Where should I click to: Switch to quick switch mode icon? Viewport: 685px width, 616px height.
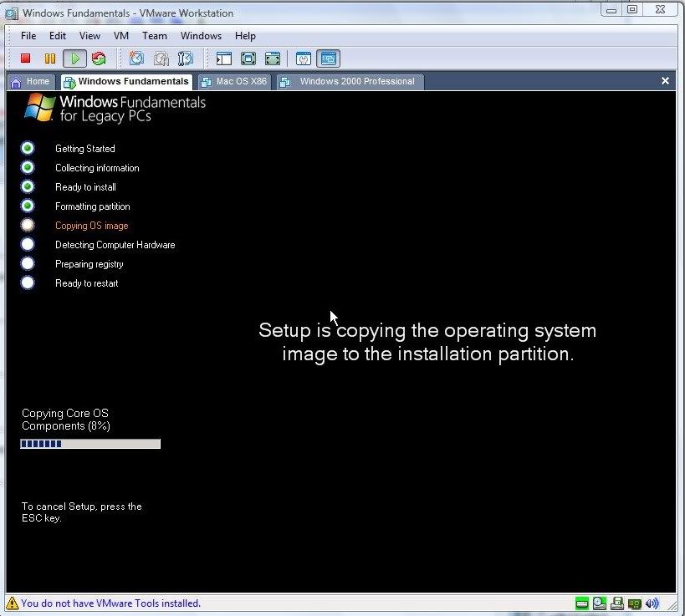pos(273,59)
